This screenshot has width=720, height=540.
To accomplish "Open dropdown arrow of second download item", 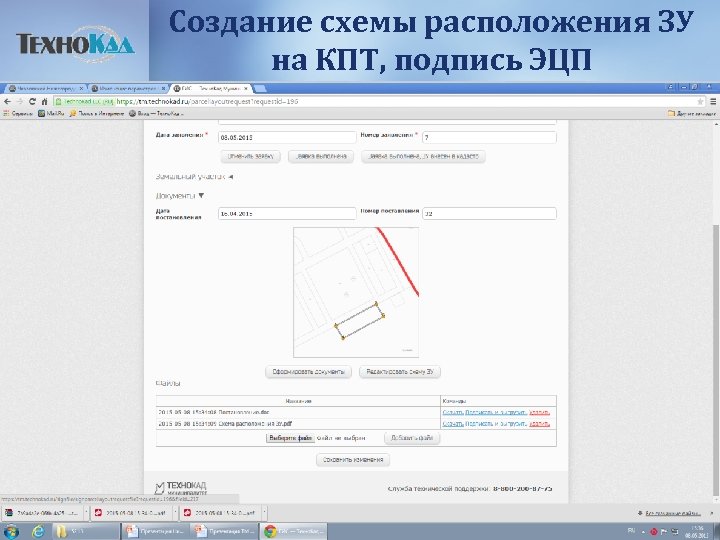I will coord(175,513).
